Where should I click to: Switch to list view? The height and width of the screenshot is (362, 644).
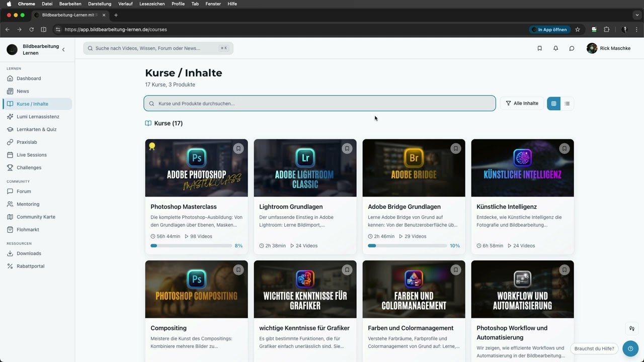(567, 104)
